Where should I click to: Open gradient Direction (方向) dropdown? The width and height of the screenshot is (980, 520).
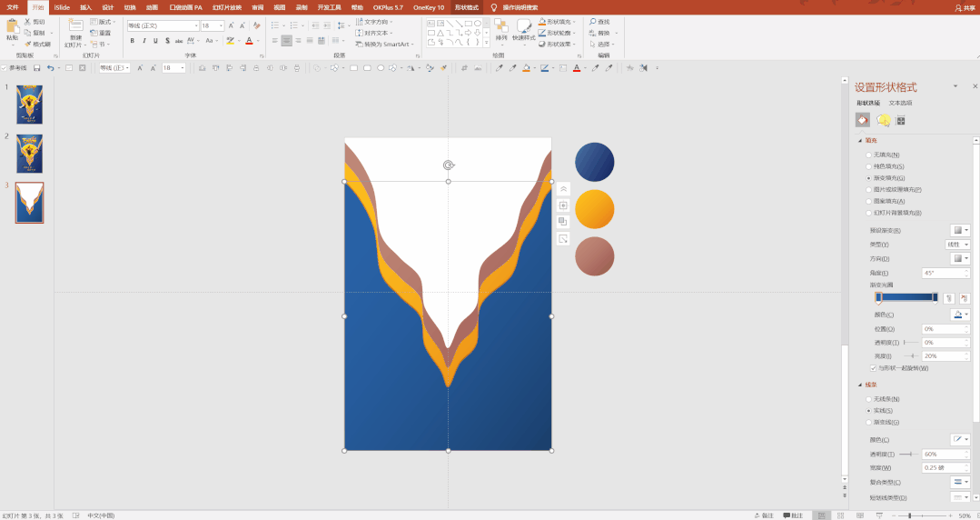click(x=960, y=258)
